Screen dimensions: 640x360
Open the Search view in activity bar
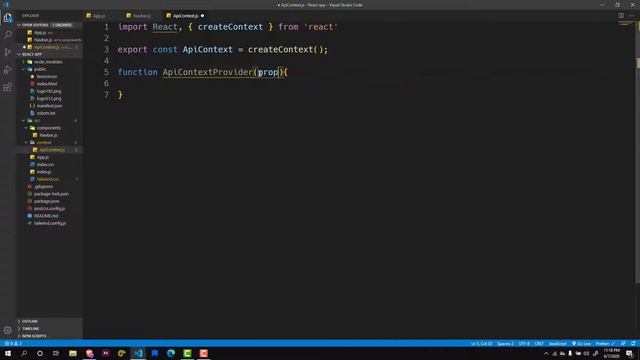click(x=8, y=35)
